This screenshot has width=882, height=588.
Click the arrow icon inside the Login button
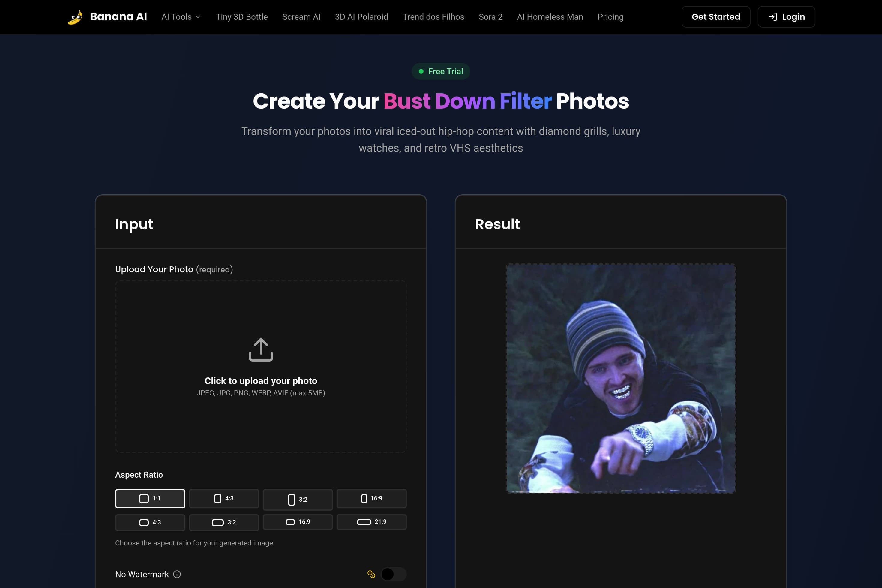click(772, 16)
